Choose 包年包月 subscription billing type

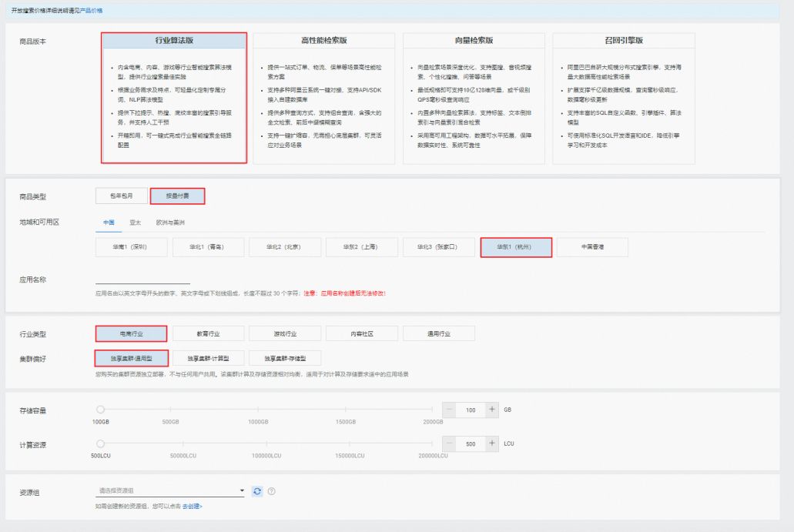pos(122,196)
